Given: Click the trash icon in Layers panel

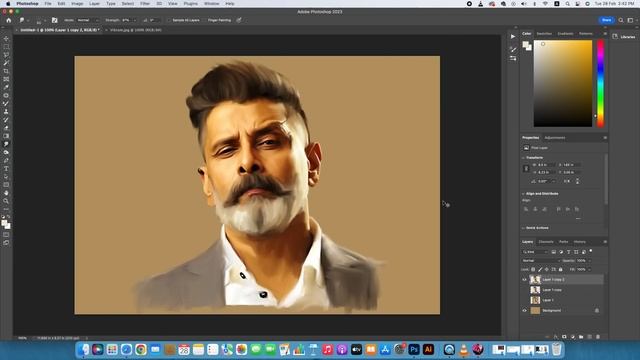Looking at the screenshot, I should [598, 337].
